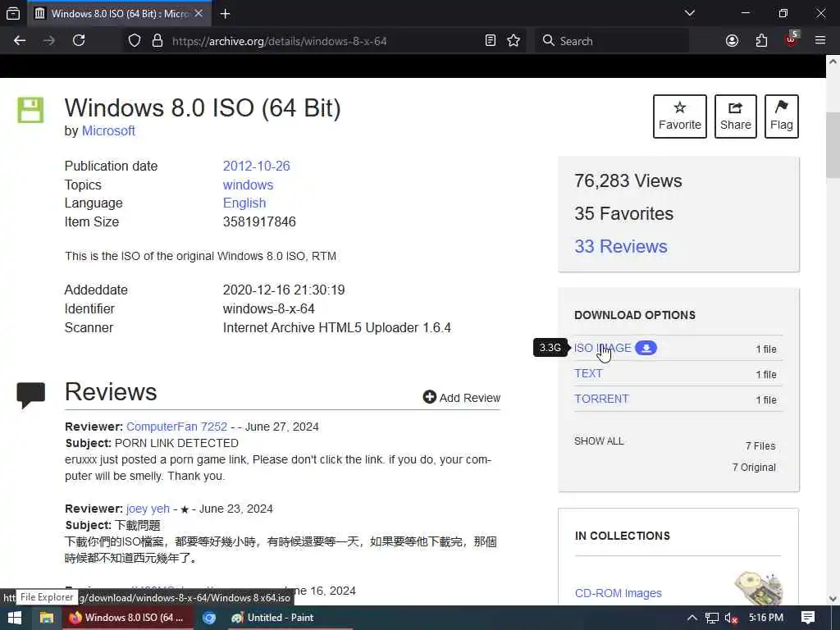Click the identifier value windows-8-x-64
The height and width of the screenshot is (630, 840).
268,308
